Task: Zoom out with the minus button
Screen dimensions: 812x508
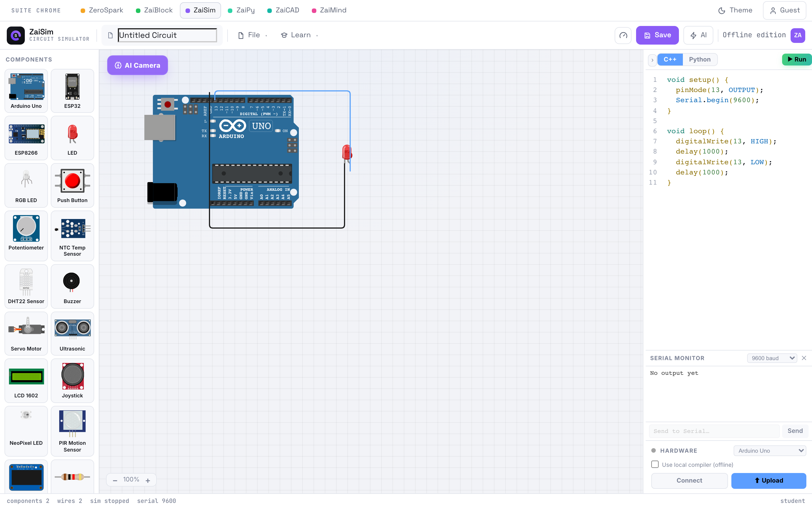Action: 115,480
